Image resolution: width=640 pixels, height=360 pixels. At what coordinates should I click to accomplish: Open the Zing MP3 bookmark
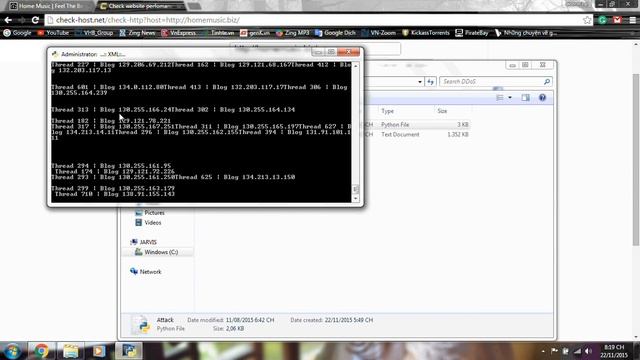(x=293, y=33)
